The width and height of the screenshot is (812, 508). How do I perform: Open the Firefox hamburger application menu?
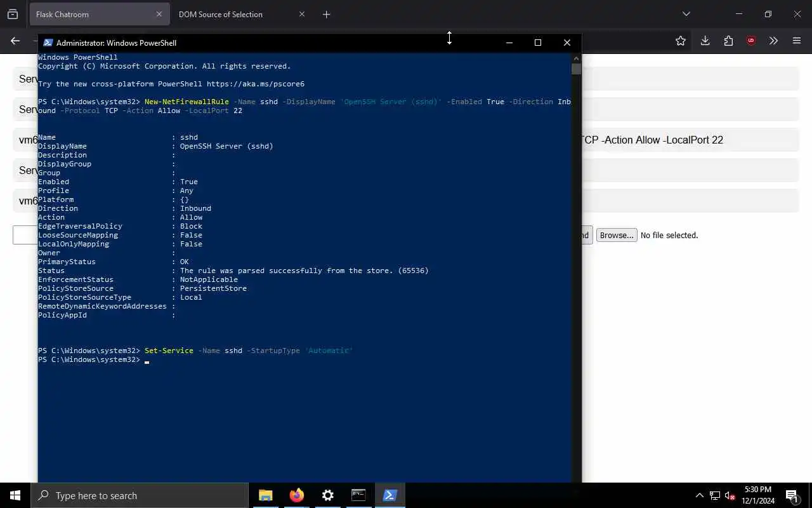797,41
